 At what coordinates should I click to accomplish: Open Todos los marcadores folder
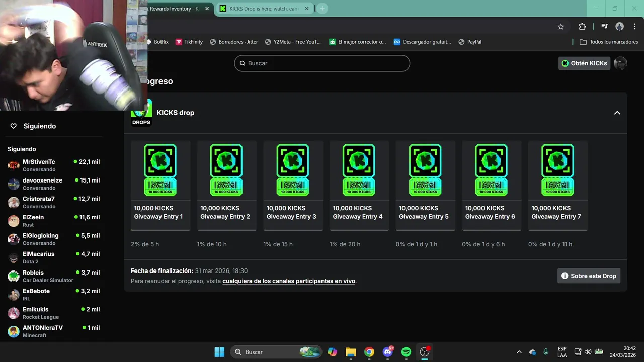pyautogui.click(x=609, y=42)
